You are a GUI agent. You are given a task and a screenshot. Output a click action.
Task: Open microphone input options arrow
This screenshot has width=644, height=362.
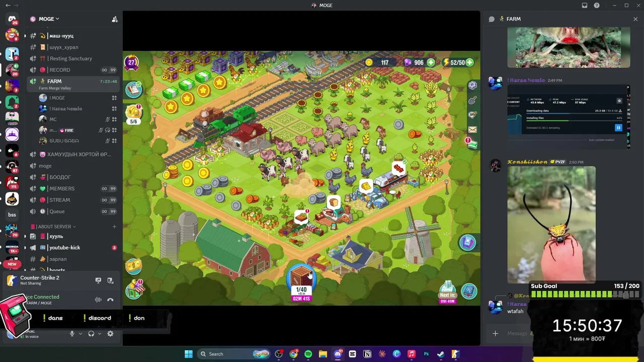tap(79, 334)
